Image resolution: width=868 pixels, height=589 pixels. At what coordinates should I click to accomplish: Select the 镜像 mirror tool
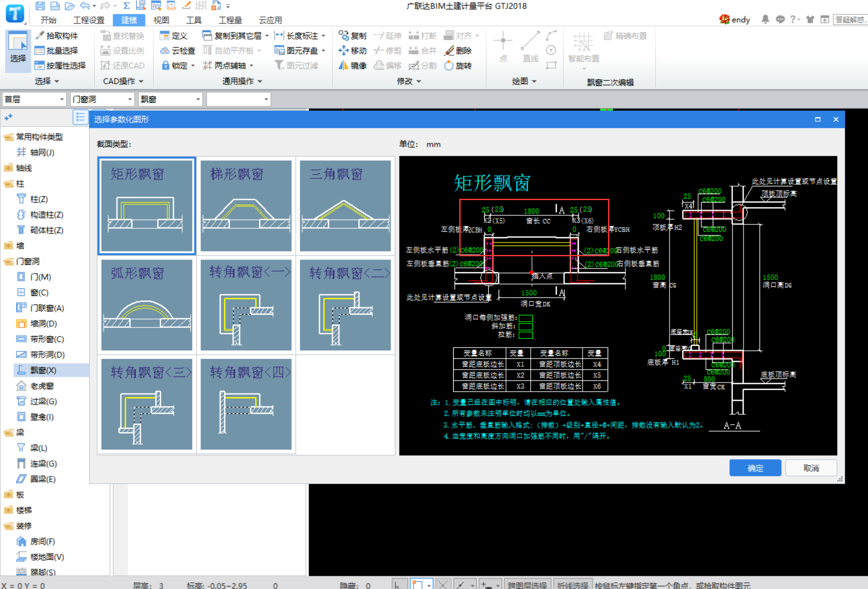[x=352, y=65]
